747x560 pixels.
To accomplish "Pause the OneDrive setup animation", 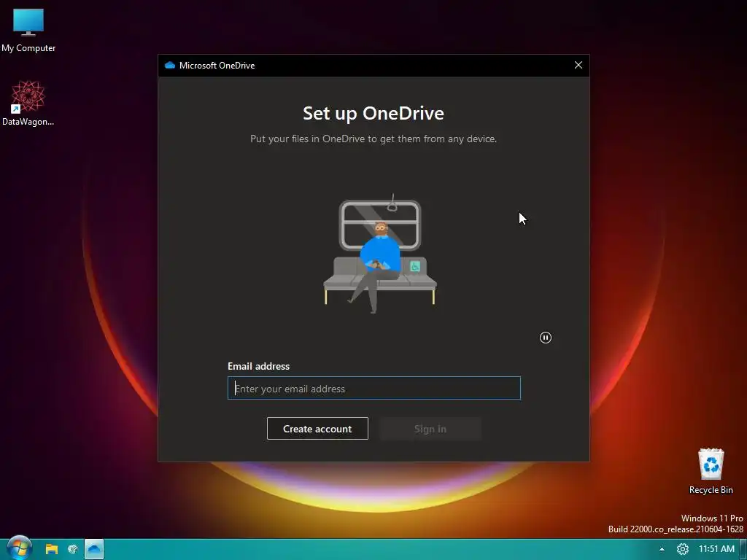I will coord(546,338).
